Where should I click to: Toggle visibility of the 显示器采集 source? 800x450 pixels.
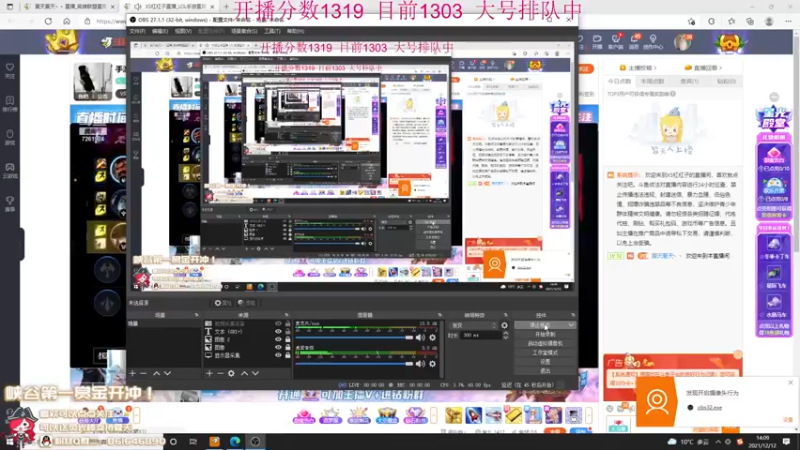click(x=278, y=355)
